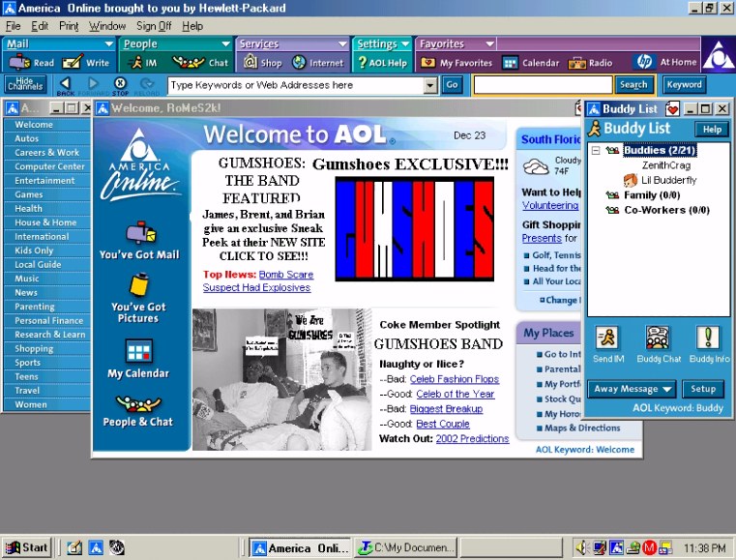This screenshot has width=736, height=560.
Task: Expand the Settings dropdown menu
Action: click(405, 44)
